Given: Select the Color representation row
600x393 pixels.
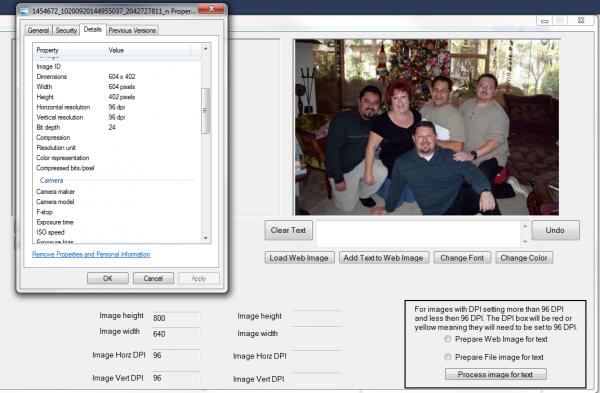Looking at the screenshot, I should coord(117,158).
